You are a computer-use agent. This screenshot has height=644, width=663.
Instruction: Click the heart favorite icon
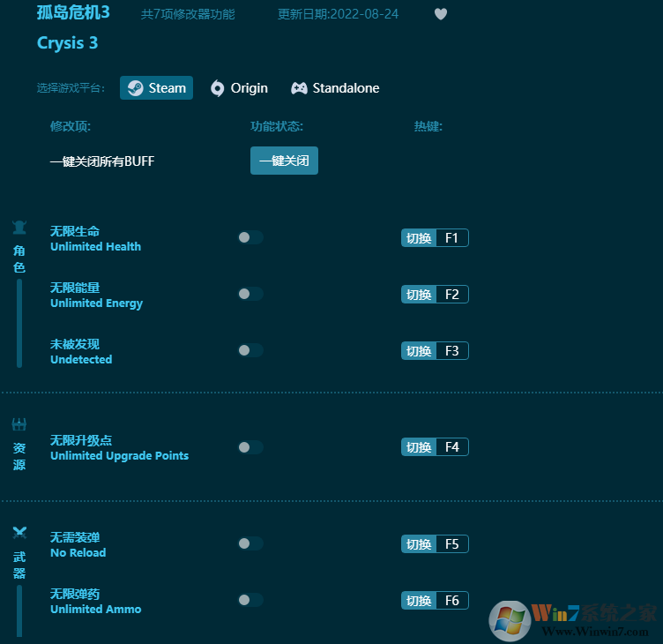coord(441,14)
